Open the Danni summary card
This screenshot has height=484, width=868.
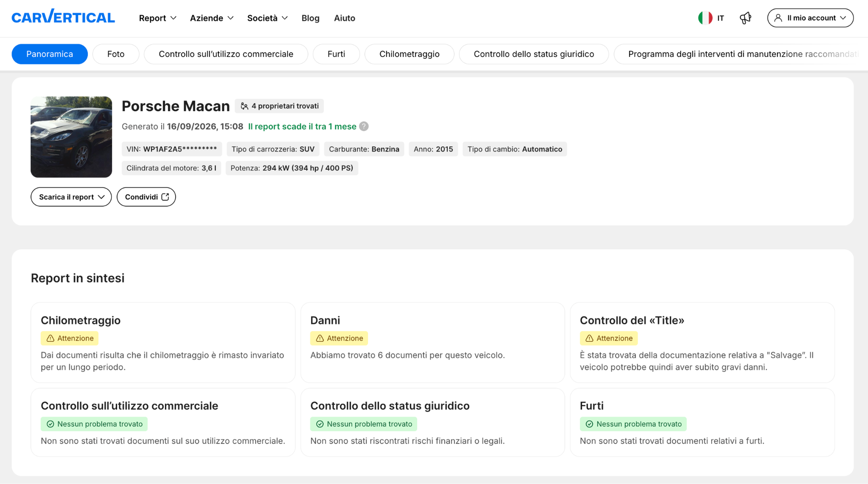pos(433,342)
